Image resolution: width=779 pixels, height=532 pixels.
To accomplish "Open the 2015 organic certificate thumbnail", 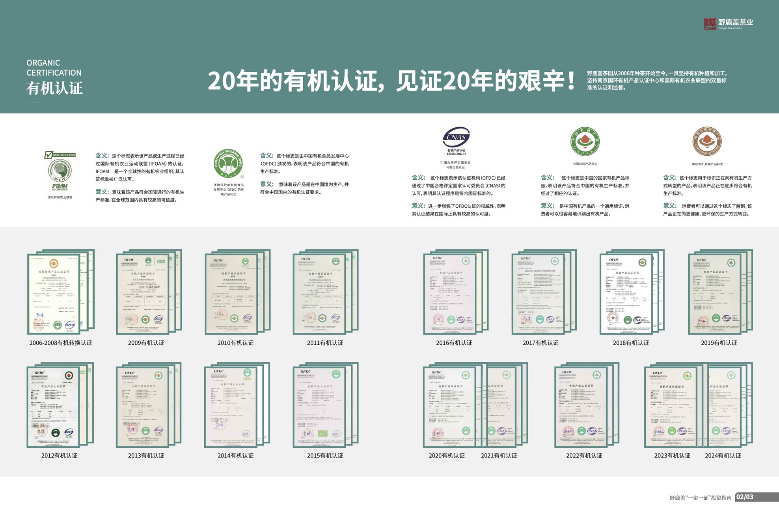I will [x=320, y=407].
